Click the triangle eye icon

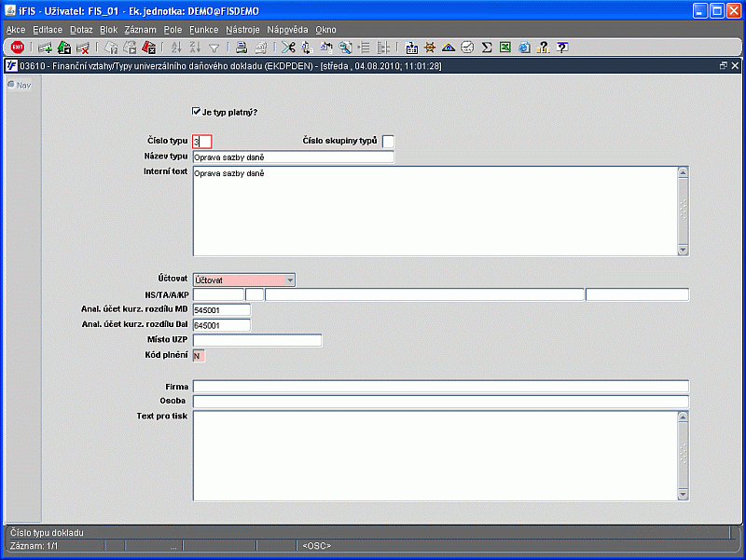(449, 48)
